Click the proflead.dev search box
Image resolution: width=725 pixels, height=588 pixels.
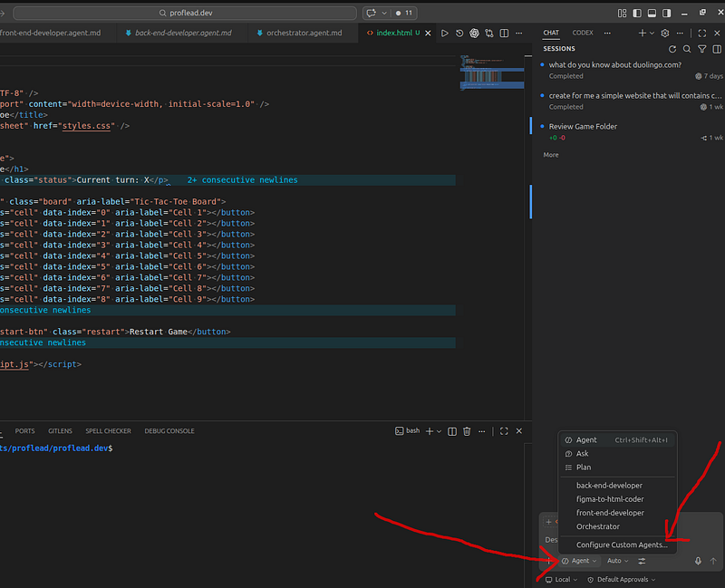pos(185,13)
